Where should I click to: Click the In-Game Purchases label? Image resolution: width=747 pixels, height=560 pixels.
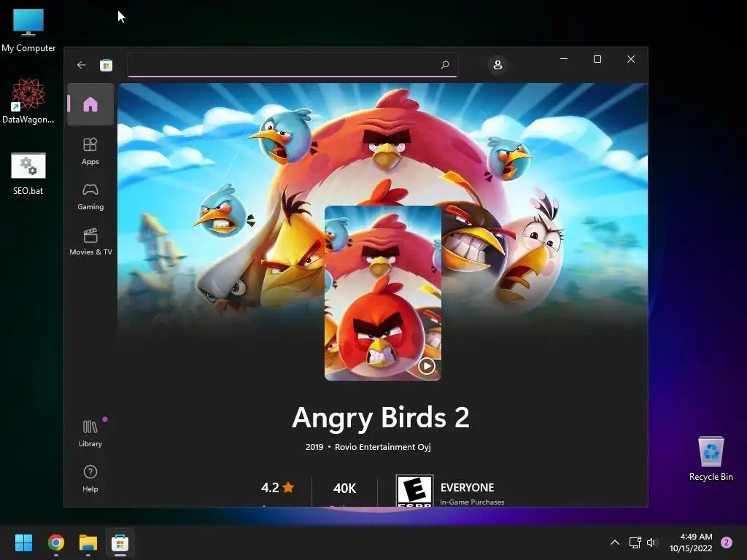coord(472,502)
